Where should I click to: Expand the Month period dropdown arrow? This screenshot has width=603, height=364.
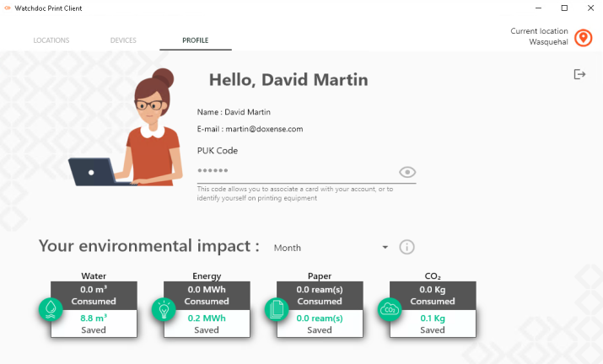385,248
